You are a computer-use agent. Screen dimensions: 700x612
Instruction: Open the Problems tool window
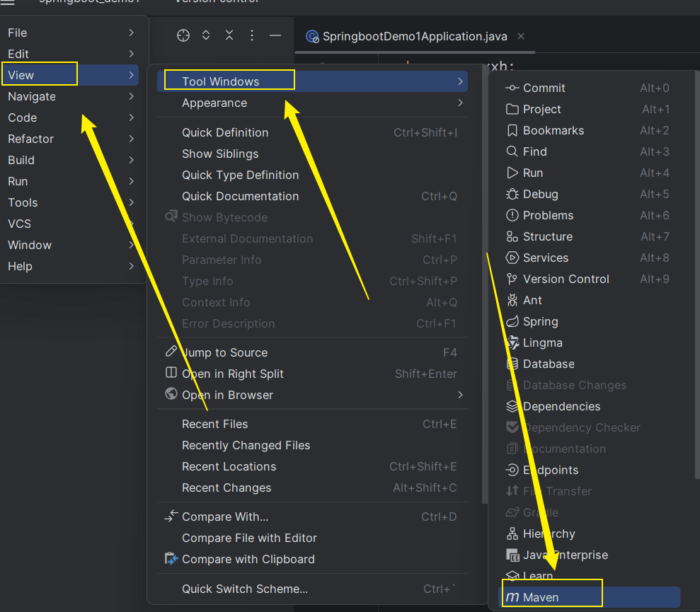(x=589, y=215)
